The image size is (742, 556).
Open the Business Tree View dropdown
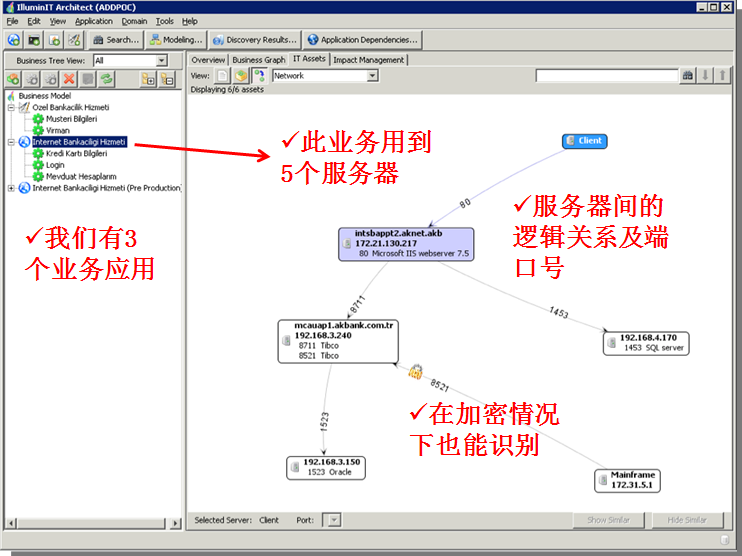161,61
